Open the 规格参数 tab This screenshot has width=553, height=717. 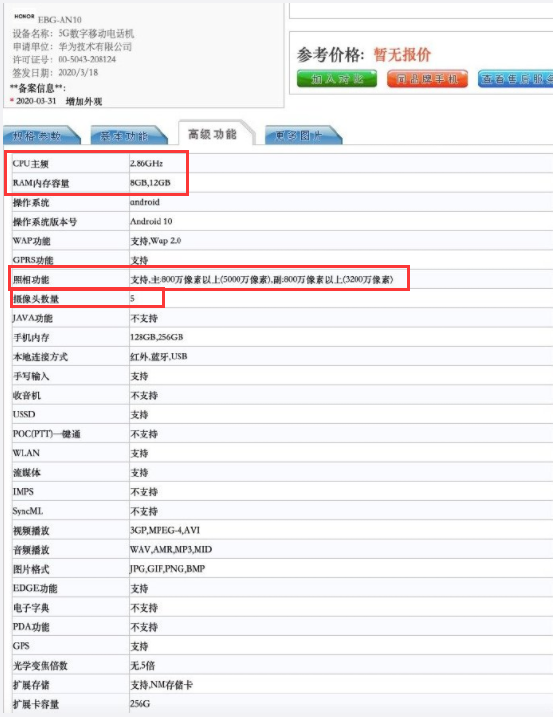click(40, 135)
